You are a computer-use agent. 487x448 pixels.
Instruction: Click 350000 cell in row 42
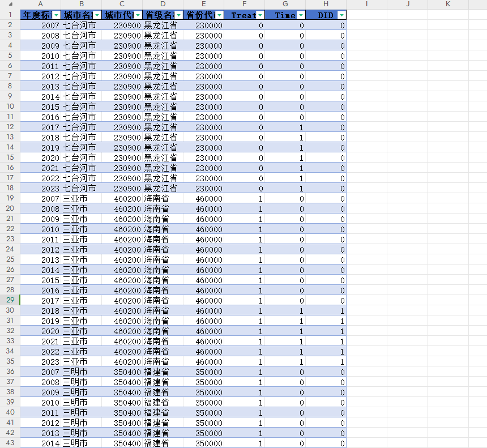click(203, 433)
